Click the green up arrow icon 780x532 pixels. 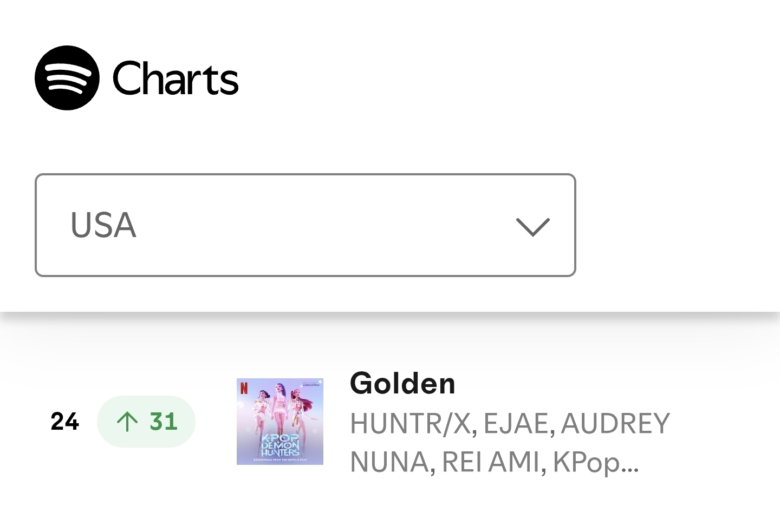coord(127,422)
